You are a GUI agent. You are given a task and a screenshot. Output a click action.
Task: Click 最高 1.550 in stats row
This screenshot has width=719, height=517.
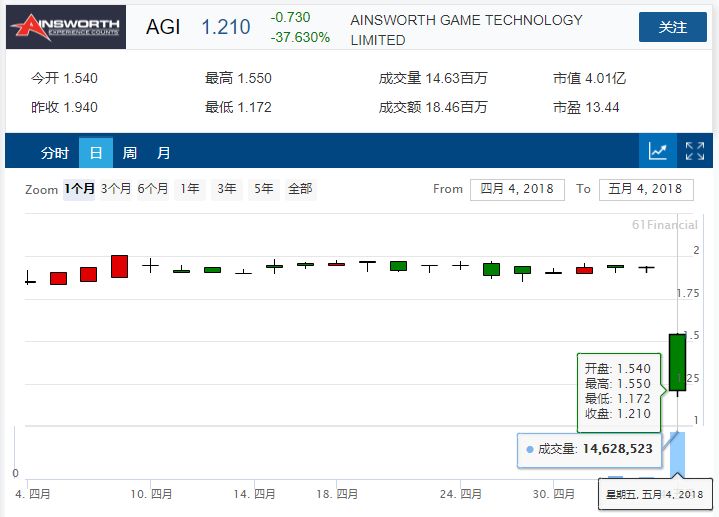238,78
